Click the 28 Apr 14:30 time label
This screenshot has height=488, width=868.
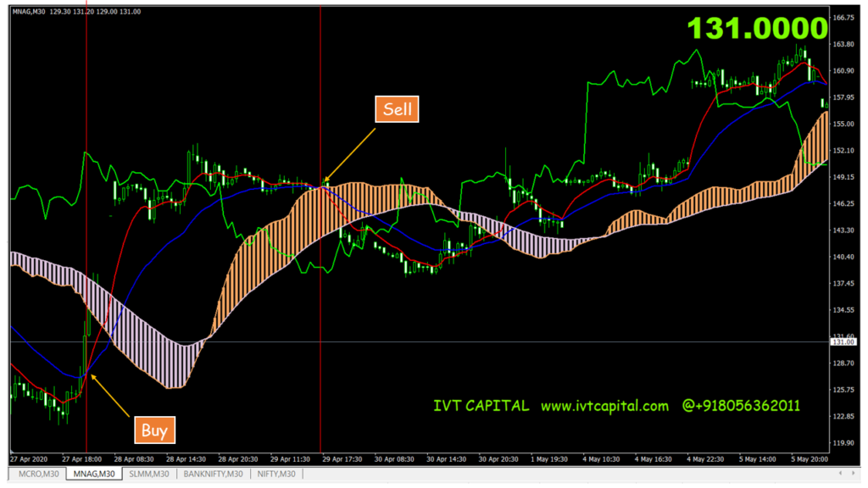(x=186, y=459)
